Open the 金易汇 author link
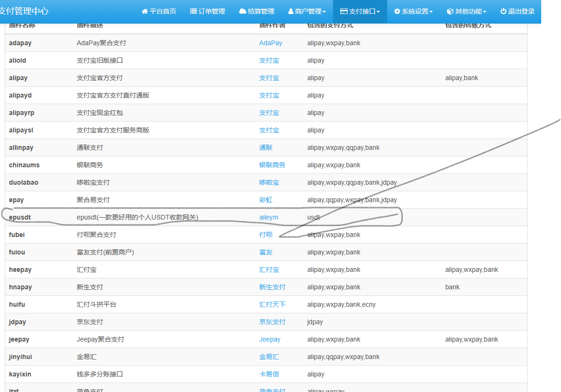 click(269, 357)
